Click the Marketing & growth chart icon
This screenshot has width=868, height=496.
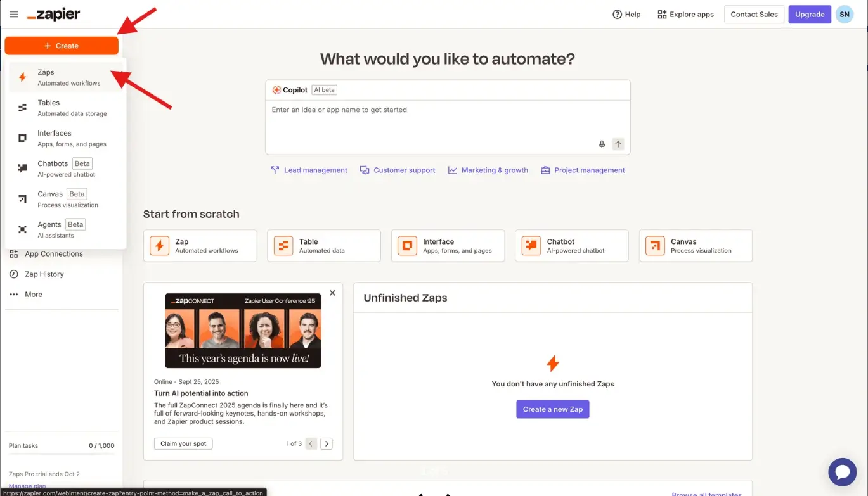point(453,170)
